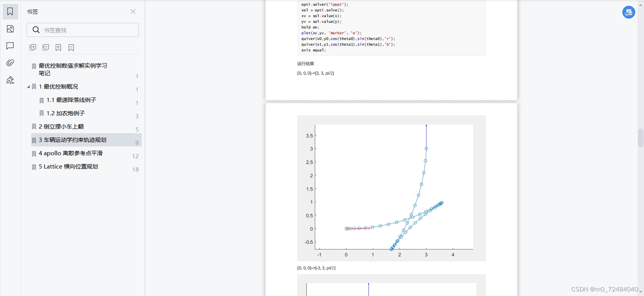Open bookmark 4 apollo 离散参考点平滑
The image size is (644, 296).
(x=71, y=153)
